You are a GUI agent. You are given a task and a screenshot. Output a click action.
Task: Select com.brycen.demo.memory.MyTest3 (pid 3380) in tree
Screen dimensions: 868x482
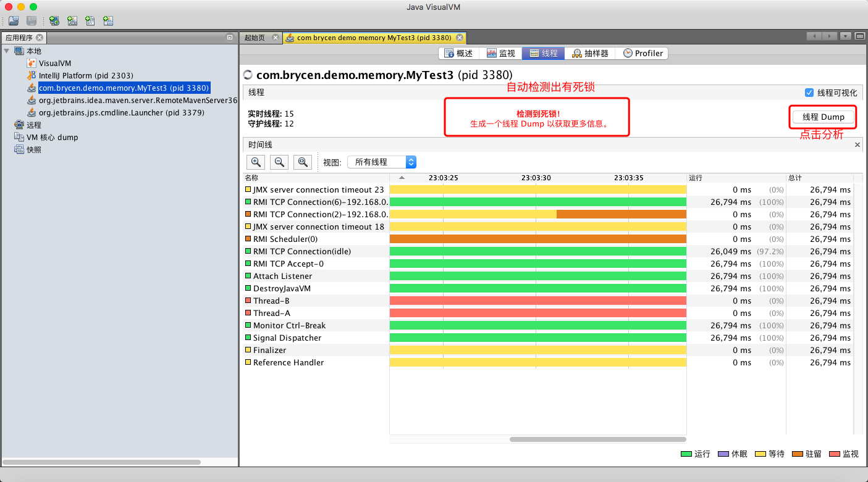pos(124,88)
